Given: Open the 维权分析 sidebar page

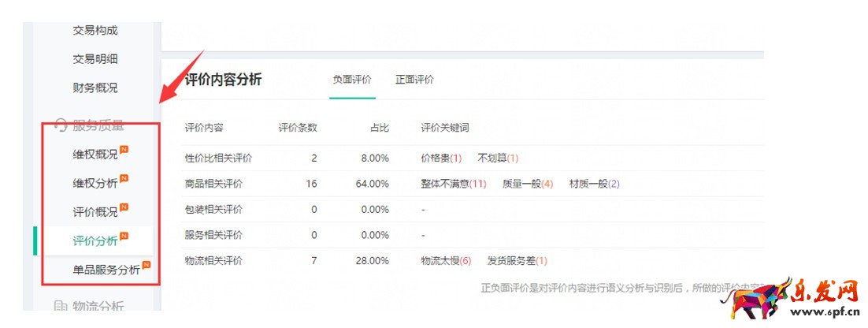Looking at the screenshot, I should click(95, 183).
